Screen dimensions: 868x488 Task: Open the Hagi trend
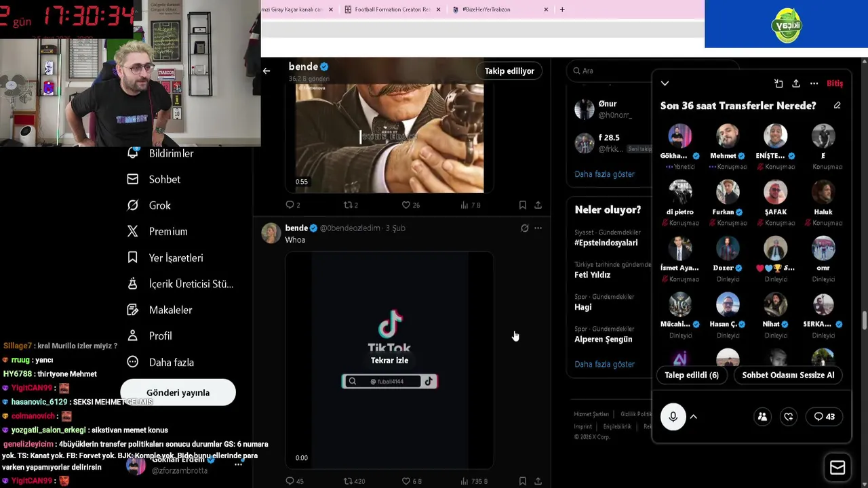(x=583, y=307)
